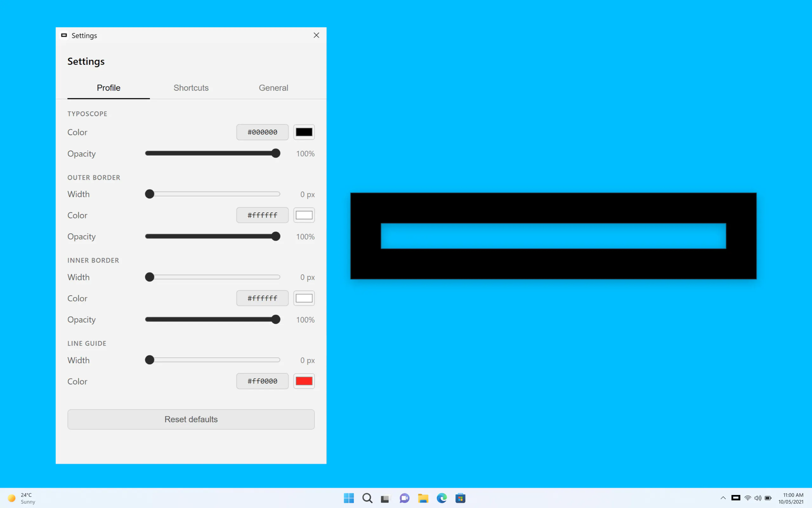Edit the Outer Border color hex field
This screenshot has width=812, height=508.
[x=262, y=215]
